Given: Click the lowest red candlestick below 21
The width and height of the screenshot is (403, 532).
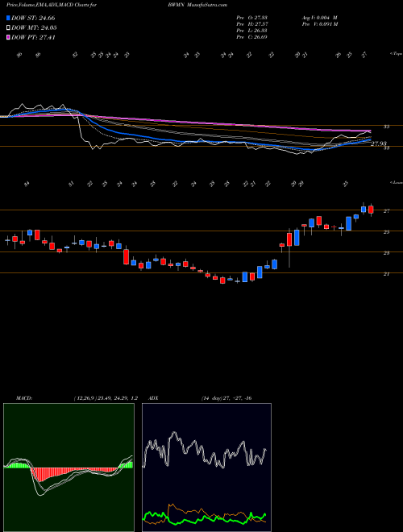Looking at the screenshot, I should [222, 281].
